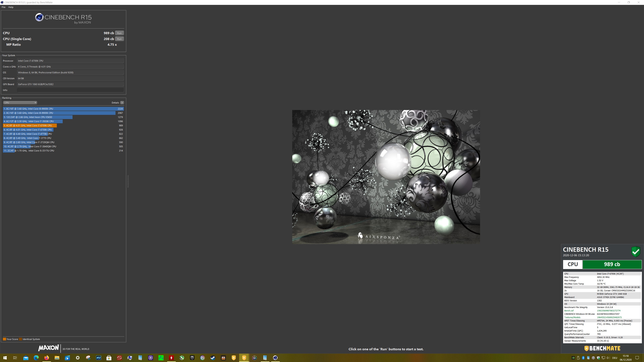Open NVIDIA tray icon

pyautogui.click(x=573, y=358)
